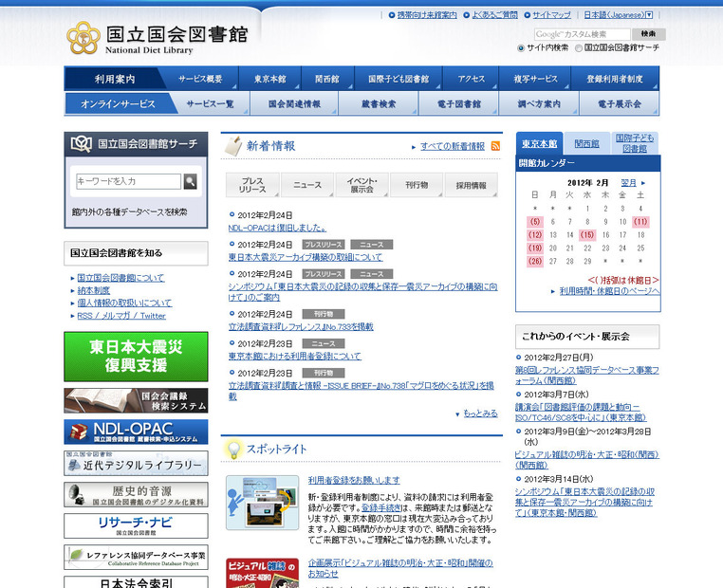Go to next month via 翌月 arrow

tap(633, 181)
